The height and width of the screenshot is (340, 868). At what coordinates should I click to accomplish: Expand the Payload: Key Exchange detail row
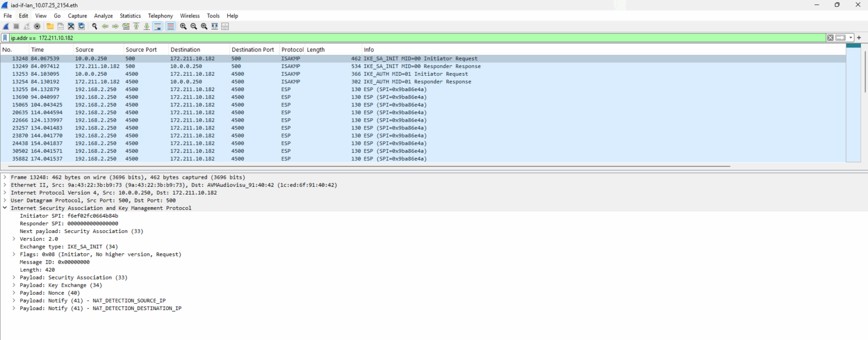pyautogui.click(x=14, y=285)
